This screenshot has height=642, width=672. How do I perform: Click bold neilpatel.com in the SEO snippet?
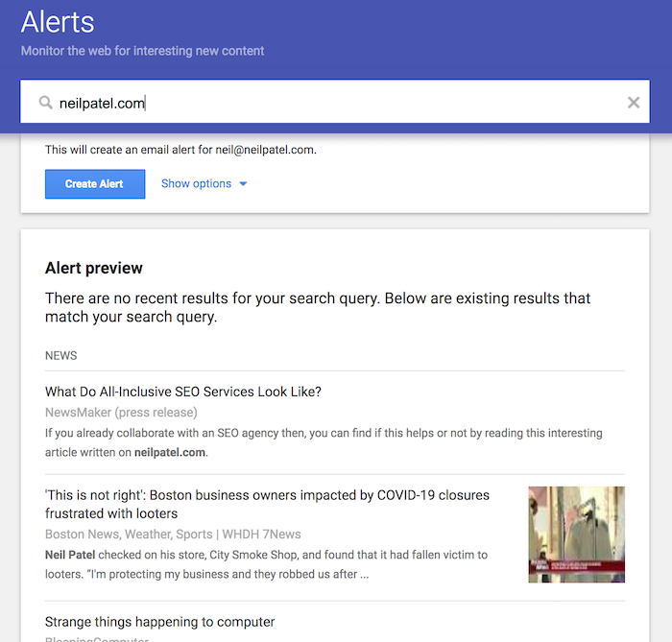coord(169,452)
